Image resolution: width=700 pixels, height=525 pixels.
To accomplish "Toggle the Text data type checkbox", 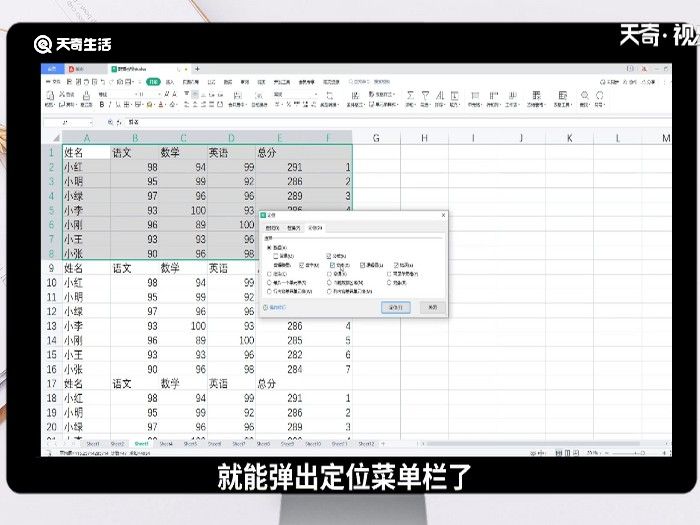I will pos(332,265).
